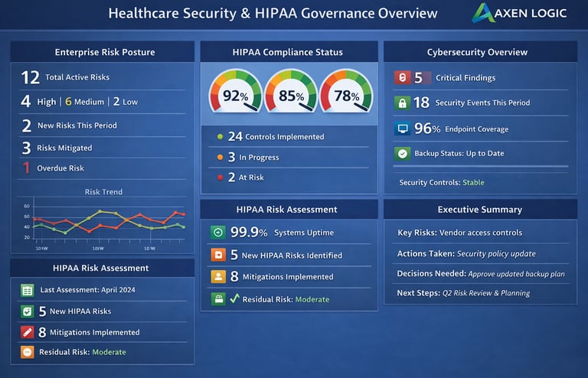The image size is (588, 378).
Task: Open the Executive Summary panel header
Action: coord(480,209)
